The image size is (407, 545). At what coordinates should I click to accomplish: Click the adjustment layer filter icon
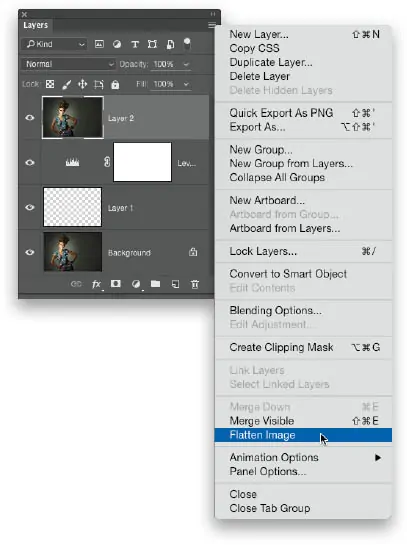coord(117,44)
